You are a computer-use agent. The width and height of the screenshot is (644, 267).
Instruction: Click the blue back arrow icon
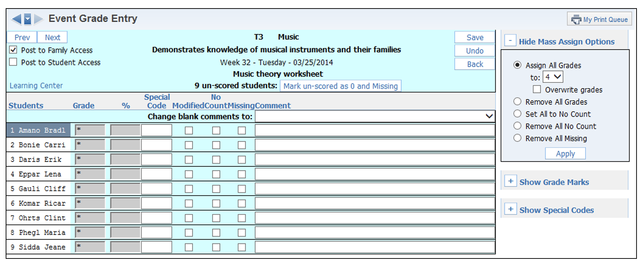tap(16, 19)
